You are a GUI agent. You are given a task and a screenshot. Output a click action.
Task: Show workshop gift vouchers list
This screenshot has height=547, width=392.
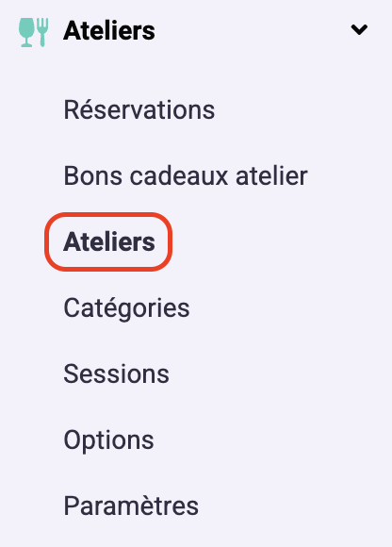(186, 175)
